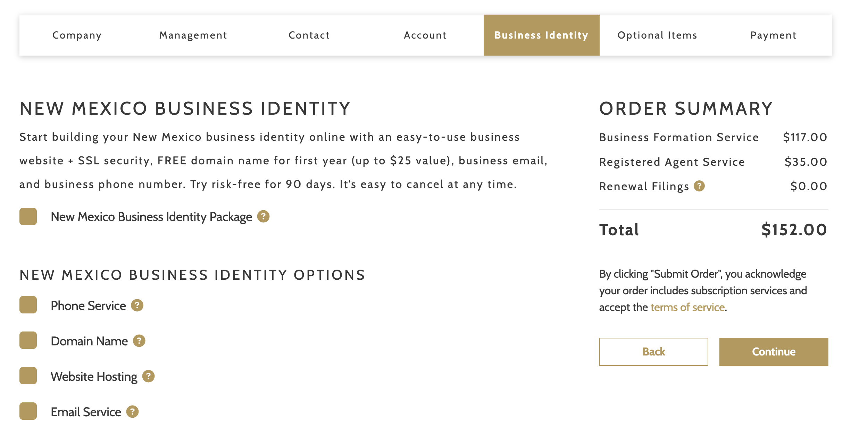Select the Account tab
The image size is (868, 442).
point(425,35)
